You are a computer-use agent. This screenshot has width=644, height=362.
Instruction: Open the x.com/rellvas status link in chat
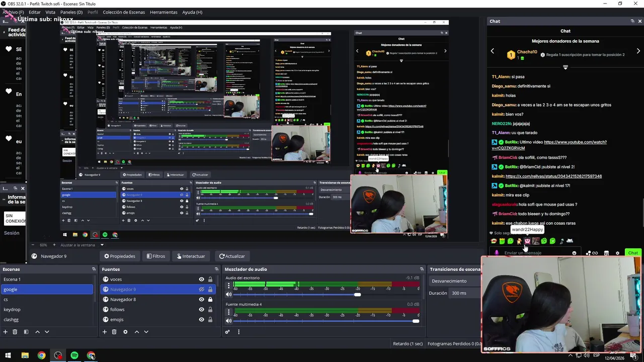553,176
